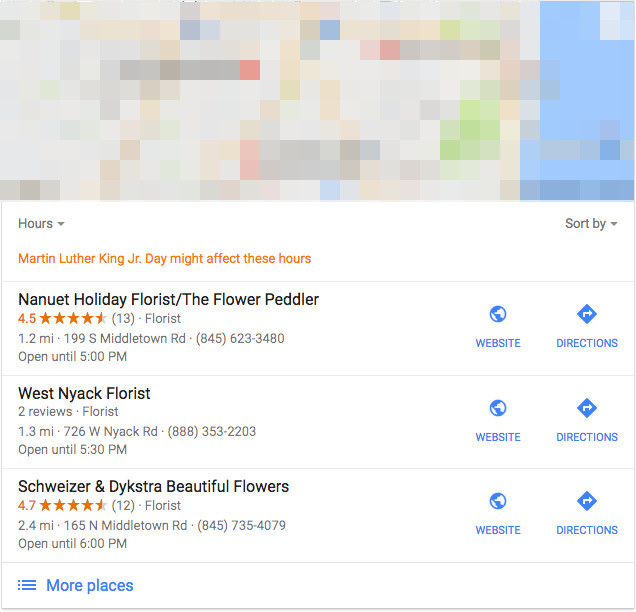Click the 4.7 star rating for Schweizer & Dykstra
Screen dimensions: 636x612
click(x=63, y=506)
